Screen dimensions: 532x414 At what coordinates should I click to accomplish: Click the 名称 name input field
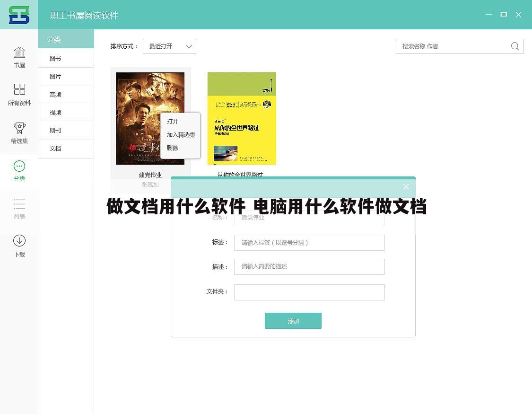coord(309,218)
